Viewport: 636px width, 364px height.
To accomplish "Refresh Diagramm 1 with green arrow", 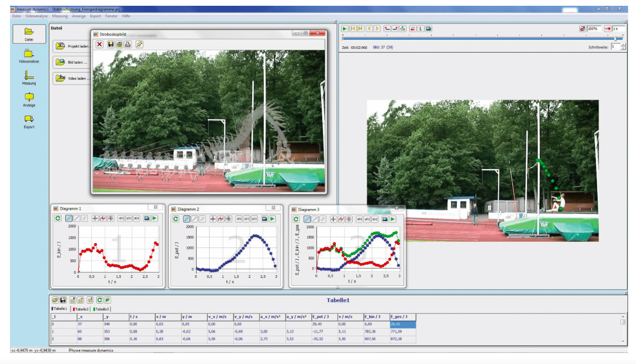I will pos(58,218).
